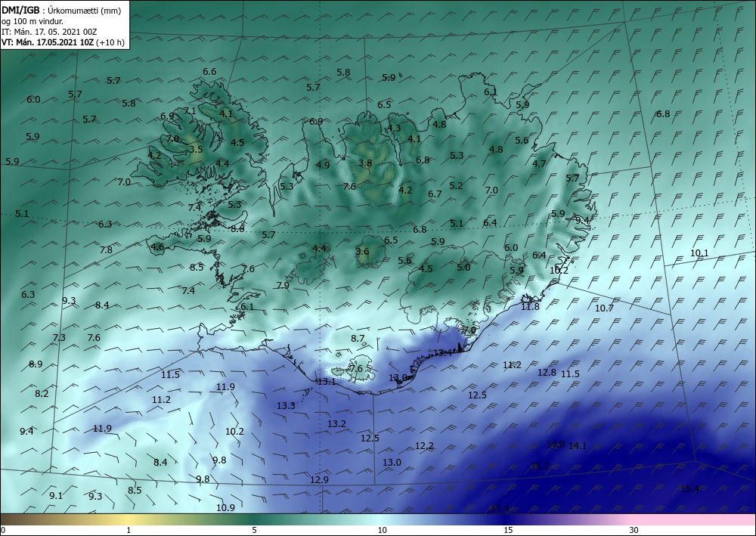The height and width of the screenshot is (536, 756).
Task: Click the map value 8.2
Action: point(42,393)
